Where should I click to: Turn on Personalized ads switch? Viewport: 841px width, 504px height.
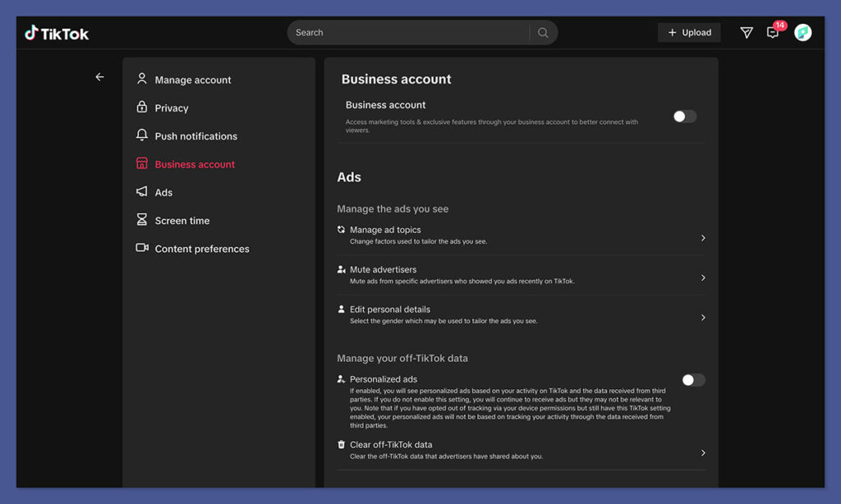[693, 380]
